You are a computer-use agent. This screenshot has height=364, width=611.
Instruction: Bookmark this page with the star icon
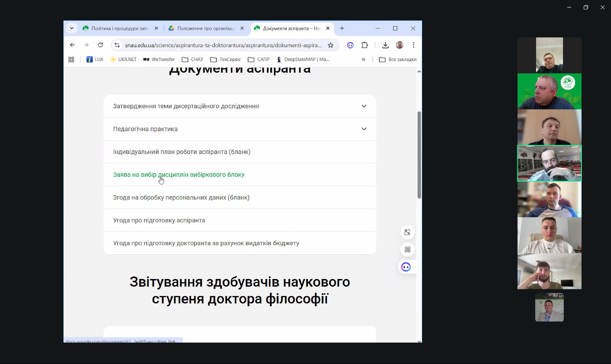pyautogui.click(x=330, y=45)
